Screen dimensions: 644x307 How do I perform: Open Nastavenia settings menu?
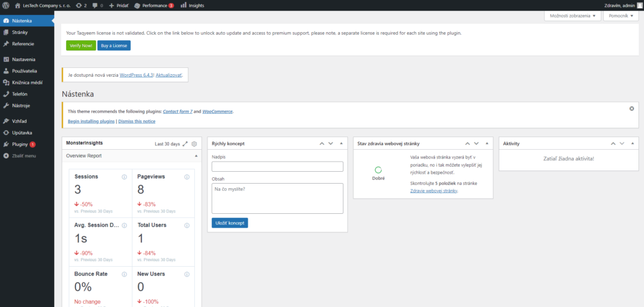pyautogui.click(x=26, y=59)
